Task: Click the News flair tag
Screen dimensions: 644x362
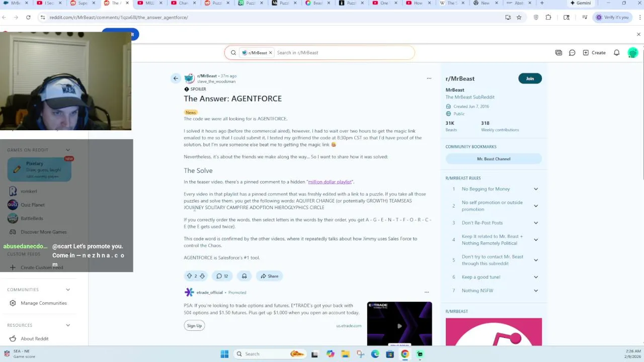Action: [x=191, y=113]
